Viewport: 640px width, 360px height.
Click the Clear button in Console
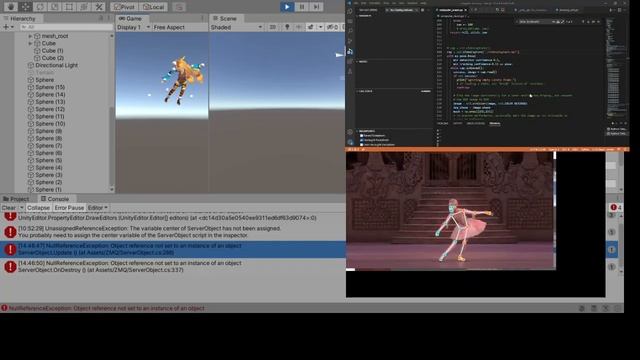pos(9,208)
